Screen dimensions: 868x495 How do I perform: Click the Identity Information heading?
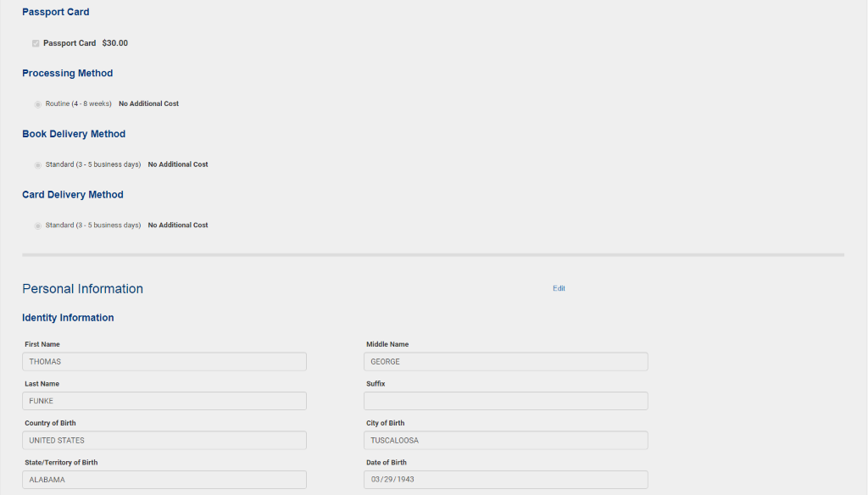(68, 318)
